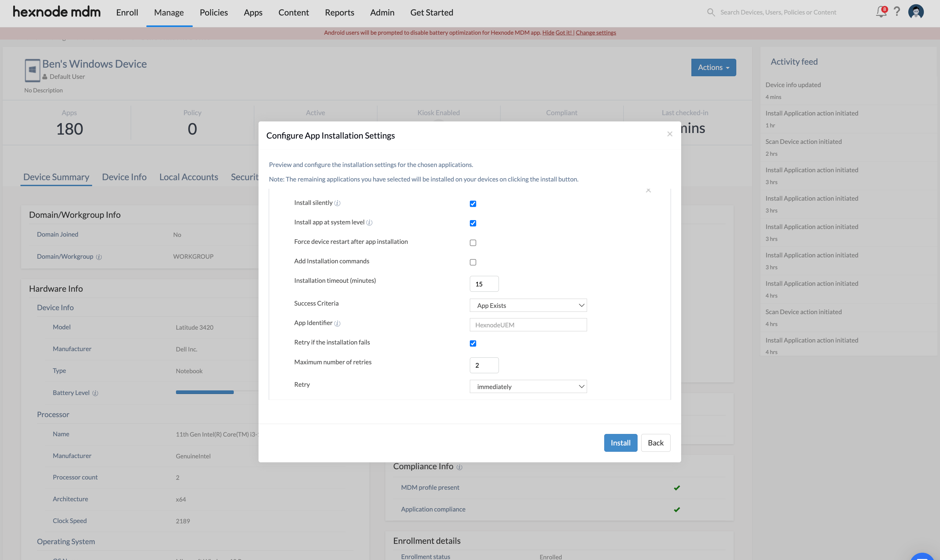940x560 pixels.
Task: Click the Change settings link
Action: click(595, 32)
